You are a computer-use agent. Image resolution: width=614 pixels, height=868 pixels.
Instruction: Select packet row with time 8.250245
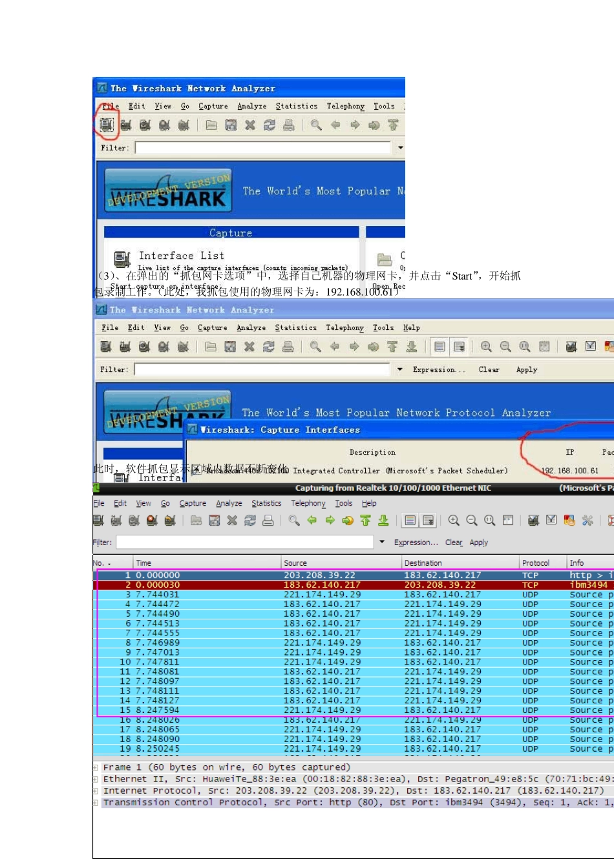click(354, 749)
